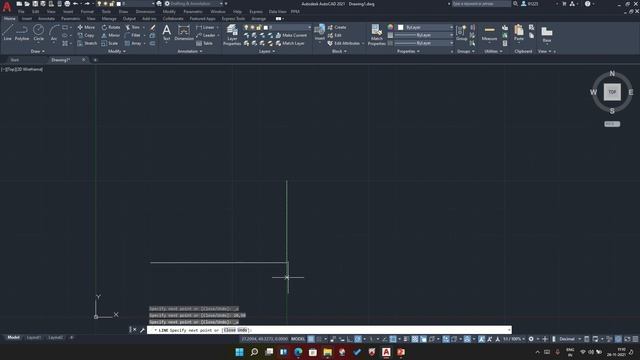Toggle grid display in status bar
The height and width of the screenshot is (360, 640).
click(x=311, y=339)
